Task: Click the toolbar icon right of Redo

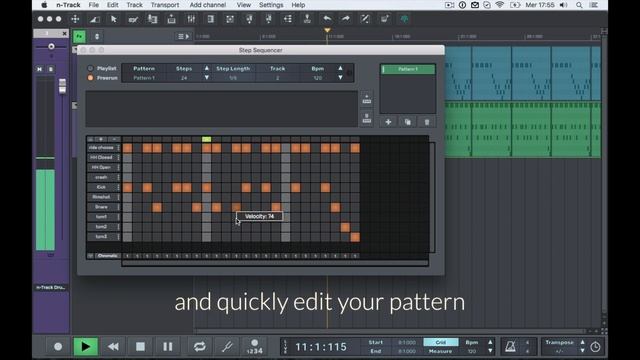Action: point(365,19)
